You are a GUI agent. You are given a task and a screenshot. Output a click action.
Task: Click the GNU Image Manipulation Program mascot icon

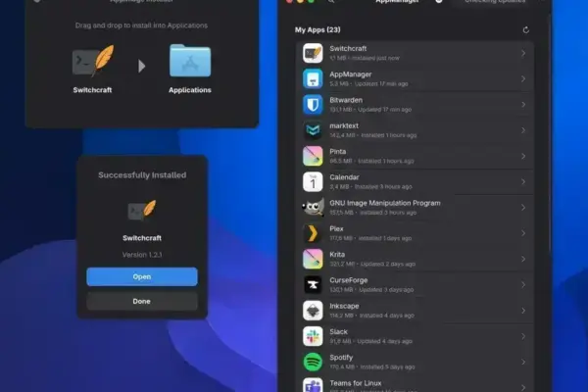[313, 208]
